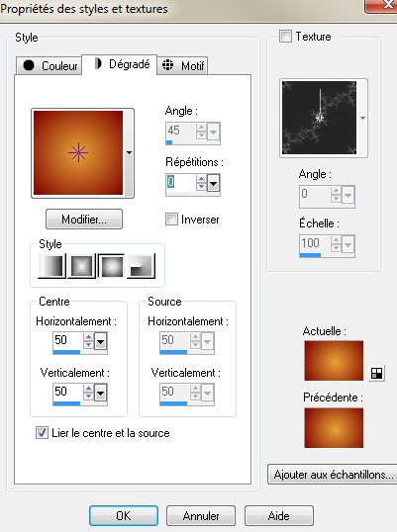
Task: Expand the Répétitions value dropdown
Action: click(x=213, y=184)
